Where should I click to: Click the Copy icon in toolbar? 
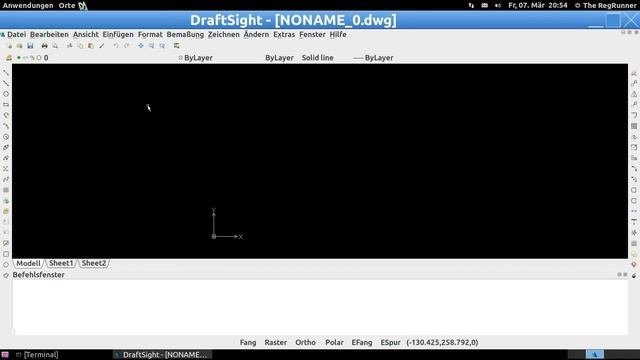click(x=80, y=46)
